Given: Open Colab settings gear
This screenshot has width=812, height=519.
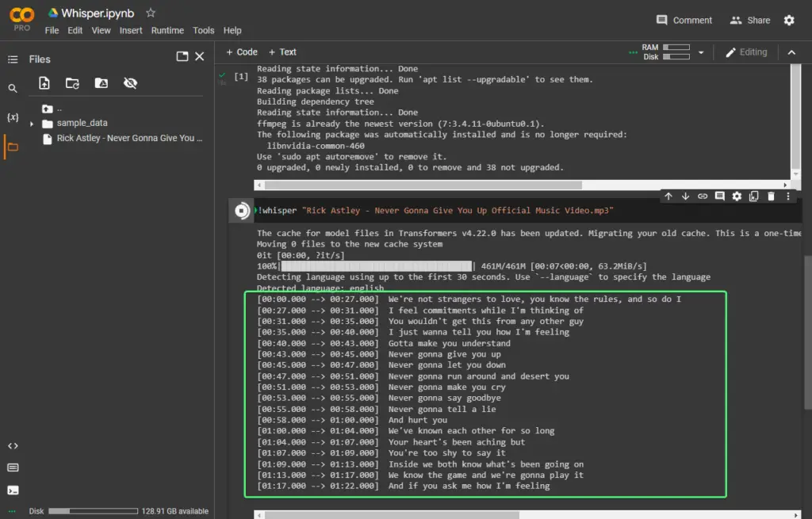Looking at the screenshot, I should coord(789,20).
